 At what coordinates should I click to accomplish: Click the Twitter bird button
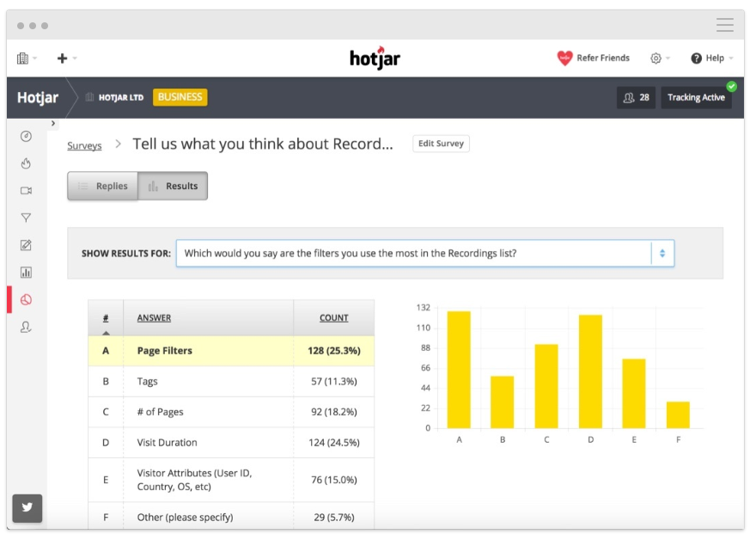pos(27,507)
